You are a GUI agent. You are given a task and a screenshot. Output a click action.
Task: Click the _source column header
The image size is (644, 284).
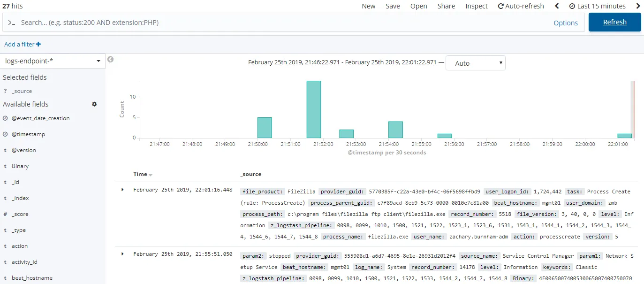(251, 174)
